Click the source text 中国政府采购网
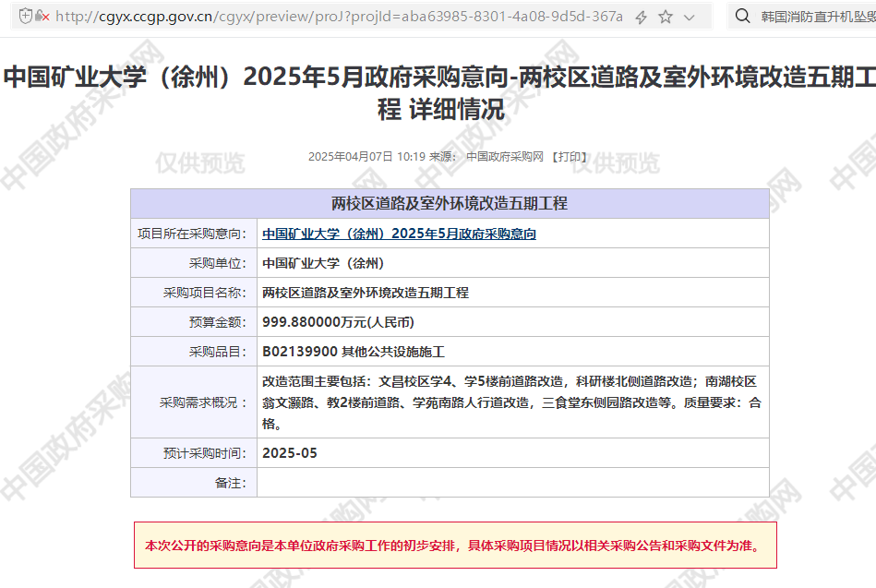This screenshot has height=588, width=876. pos(505,157)
